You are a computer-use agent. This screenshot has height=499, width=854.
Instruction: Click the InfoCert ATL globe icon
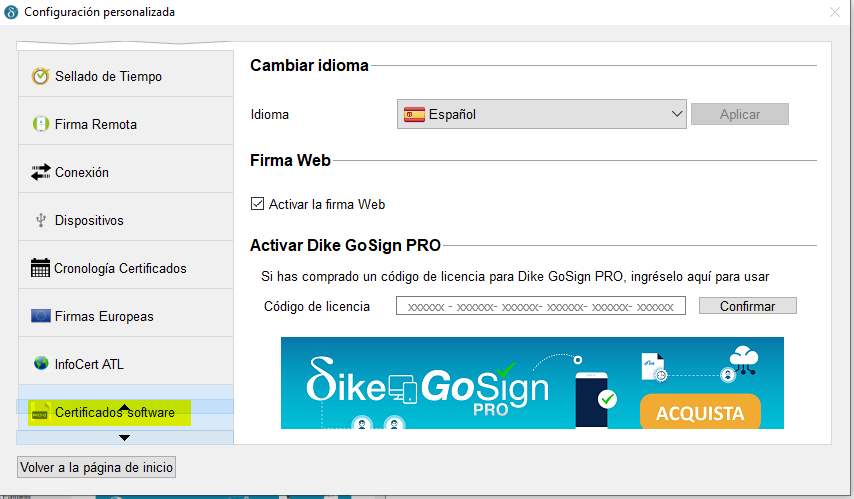[41, 363]
